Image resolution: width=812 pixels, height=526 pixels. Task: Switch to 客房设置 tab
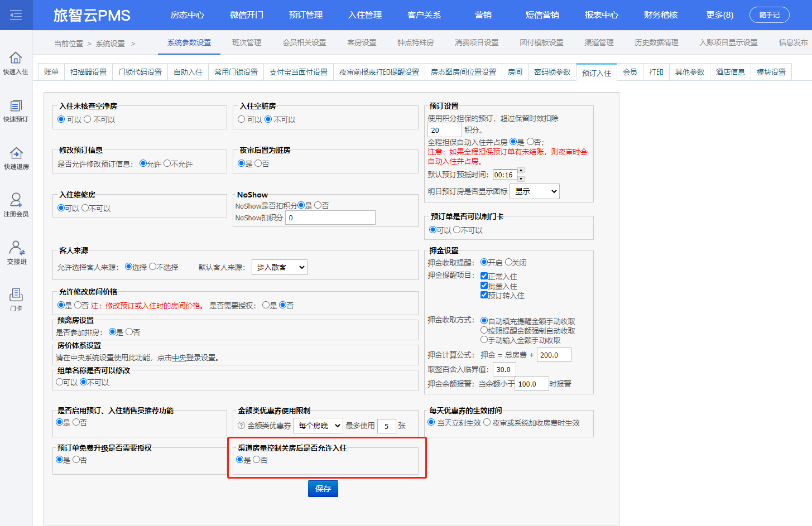click(x=362, y=42)
